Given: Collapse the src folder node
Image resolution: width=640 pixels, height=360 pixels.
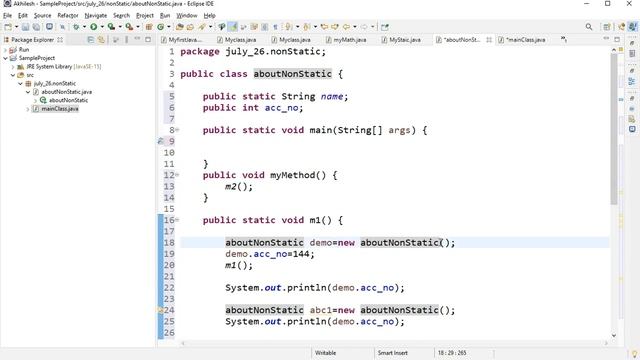Looking at the screenshot, I should pos(13,75).
